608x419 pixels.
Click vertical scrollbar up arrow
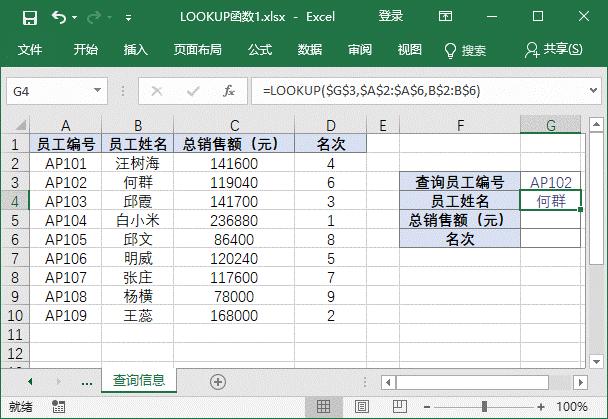click(x=596, y=125)
